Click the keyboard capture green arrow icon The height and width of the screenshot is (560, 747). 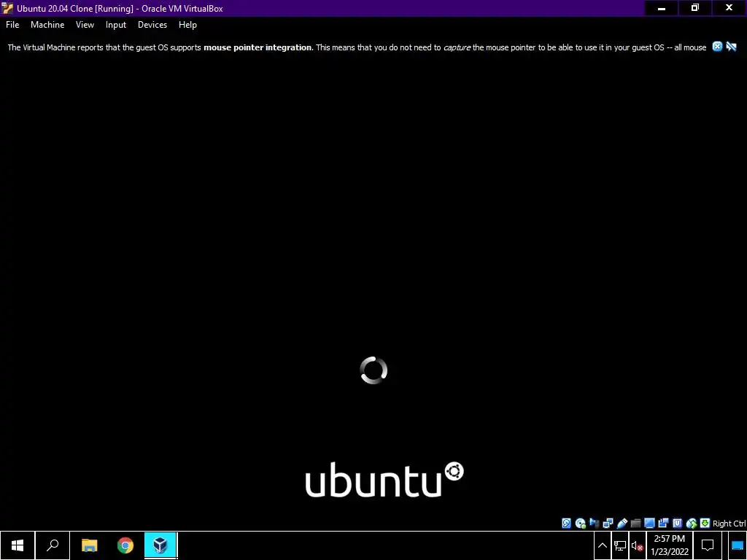click(705, 524)
